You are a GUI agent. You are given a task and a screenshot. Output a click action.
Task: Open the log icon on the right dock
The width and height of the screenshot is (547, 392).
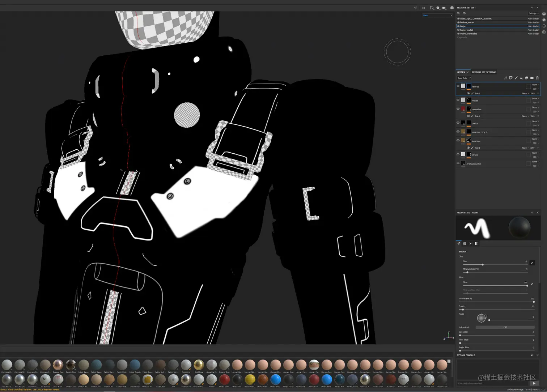[544, 32]
